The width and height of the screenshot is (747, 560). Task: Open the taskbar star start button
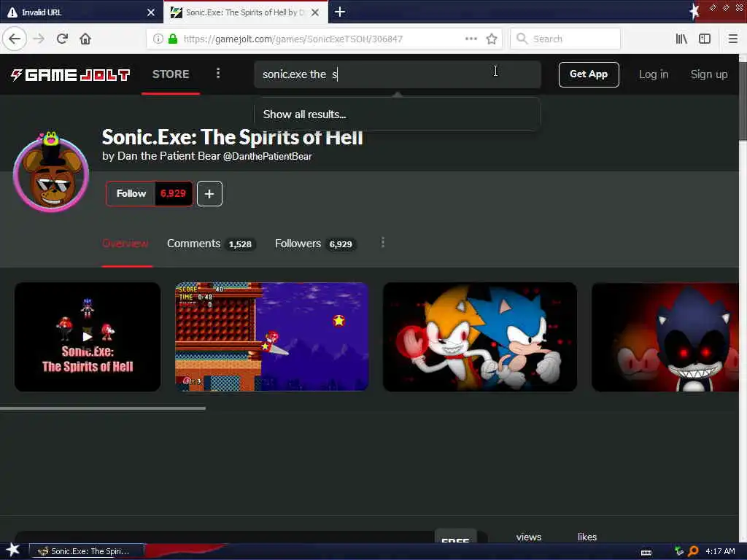(x=12, y=550)
